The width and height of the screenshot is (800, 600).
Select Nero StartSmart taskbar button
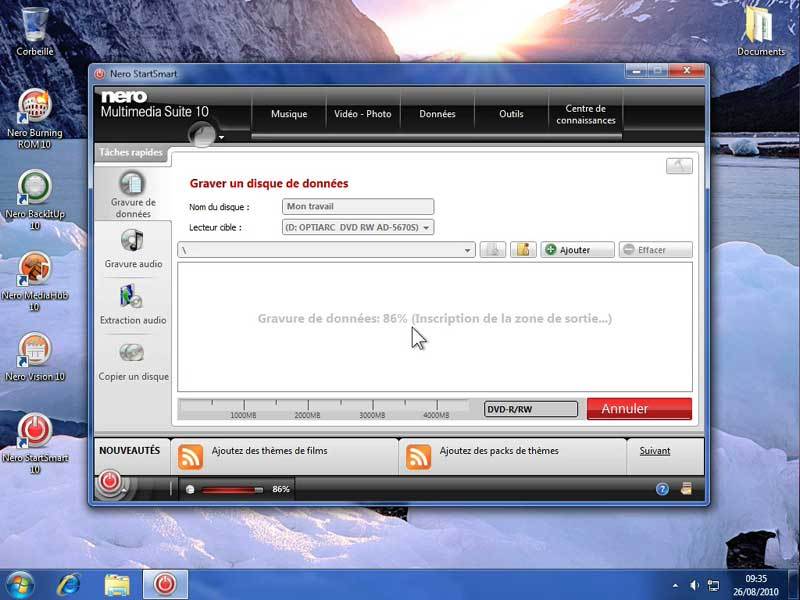click(165, 585)
